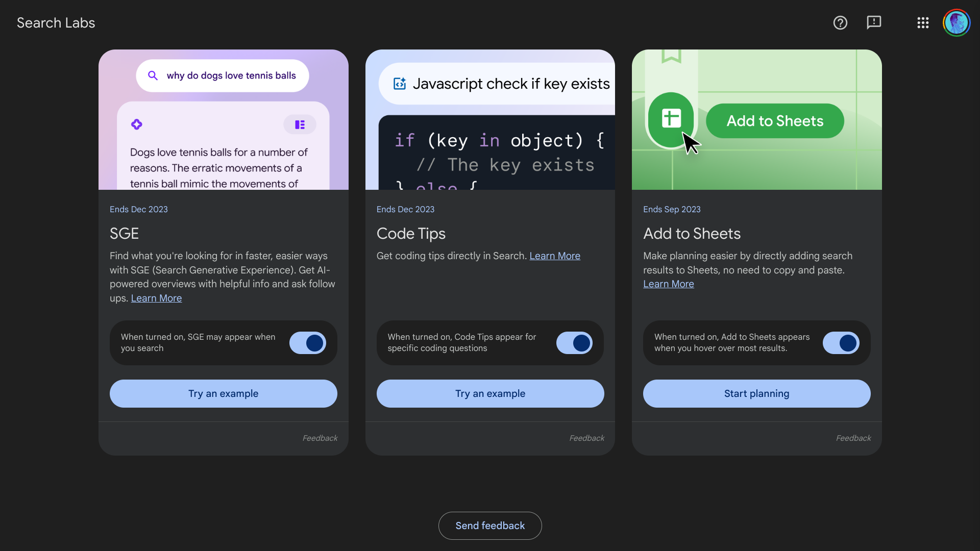
Task: Click the green Sheets plus icon
Action: coord(671,118)
